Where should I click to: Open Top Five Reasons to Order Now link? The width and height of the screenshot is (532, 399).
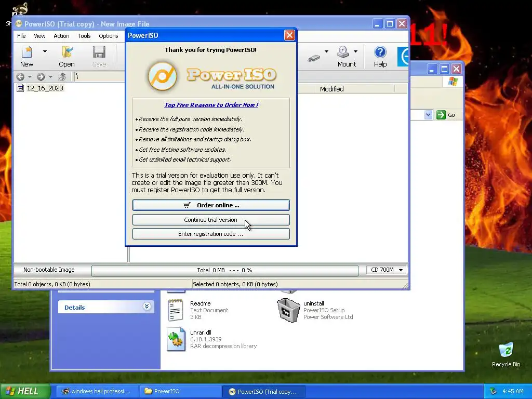[211, 105]
